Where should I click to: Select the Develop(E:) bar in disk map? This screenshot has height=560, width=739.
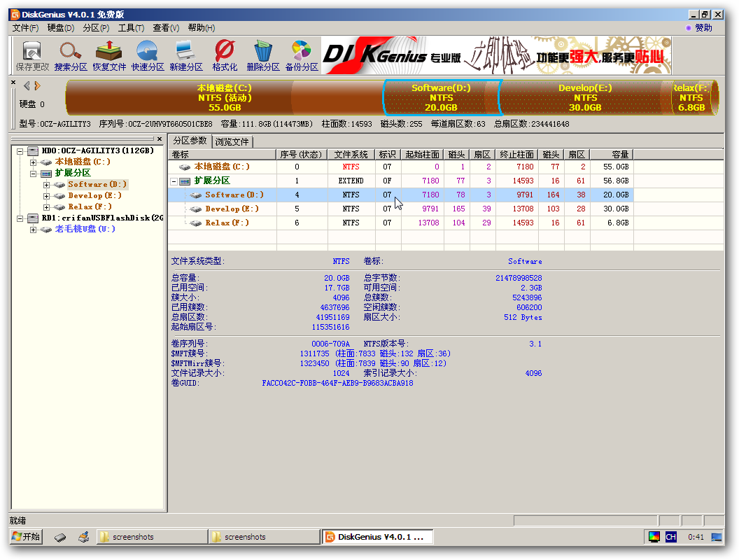[585, 97]
